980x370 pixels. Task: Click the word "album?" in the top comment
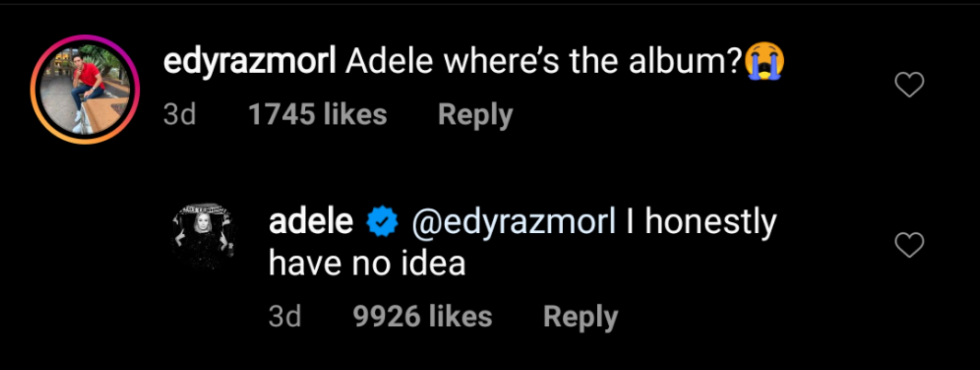pyautogui.click(x=684, y=62)
